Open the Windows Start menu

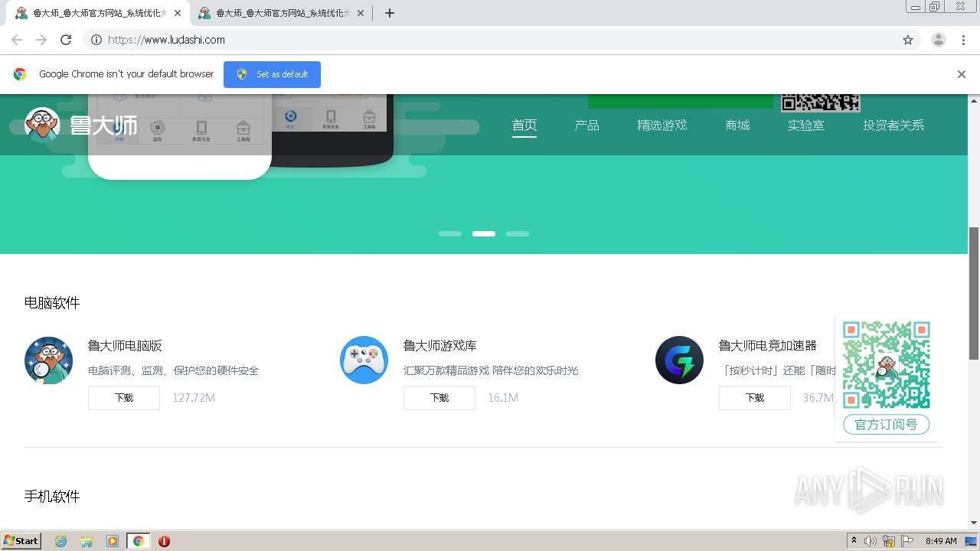[x=21, y=541]
